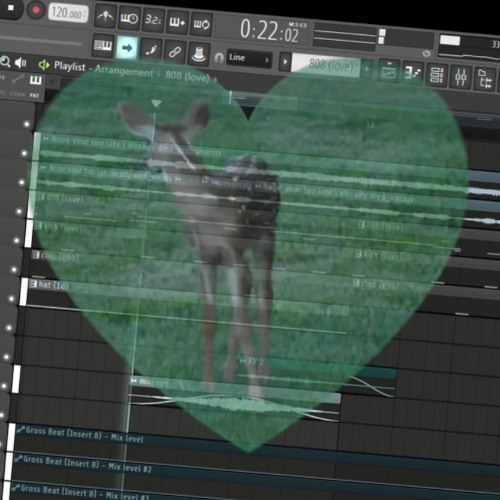Click arrow left of pattern selector

[x=285, y=62]
